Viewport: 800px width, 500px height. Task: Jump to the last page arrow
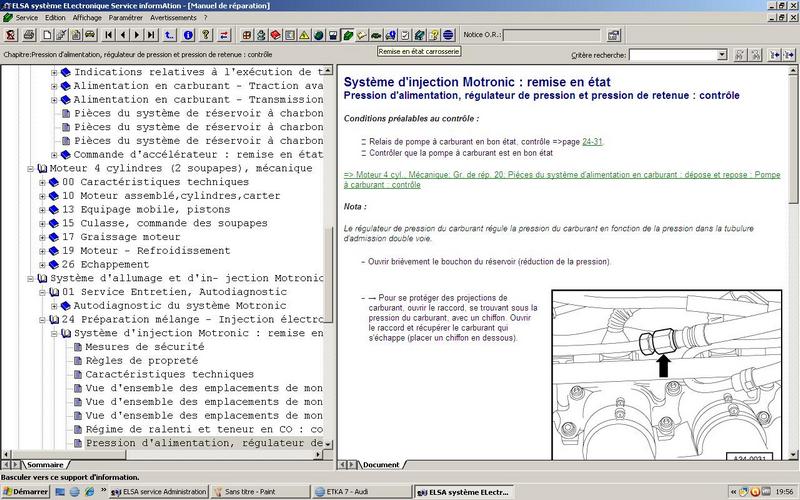coord(151,35)
